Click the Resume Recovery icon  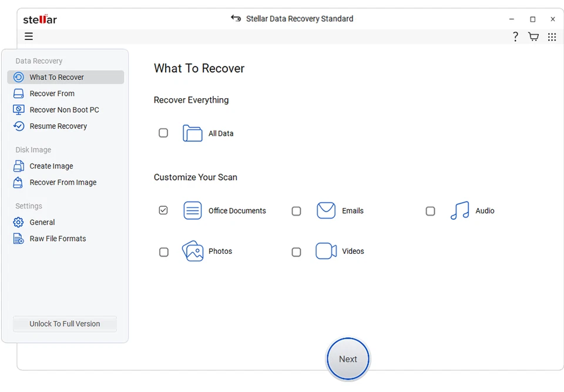point(19,126)
